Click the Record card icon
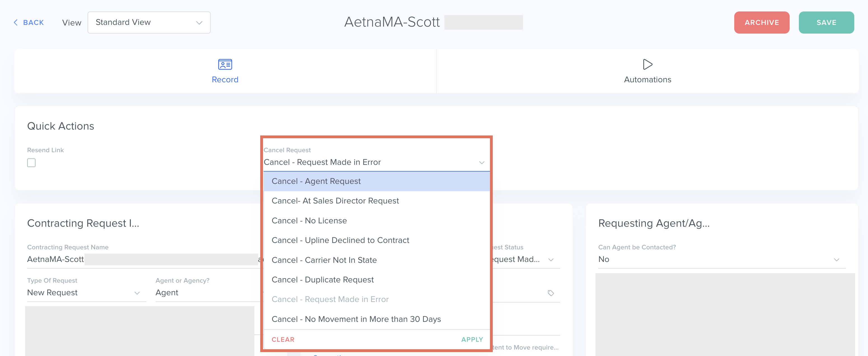The image size is (868, 356). tap(225, 64)
